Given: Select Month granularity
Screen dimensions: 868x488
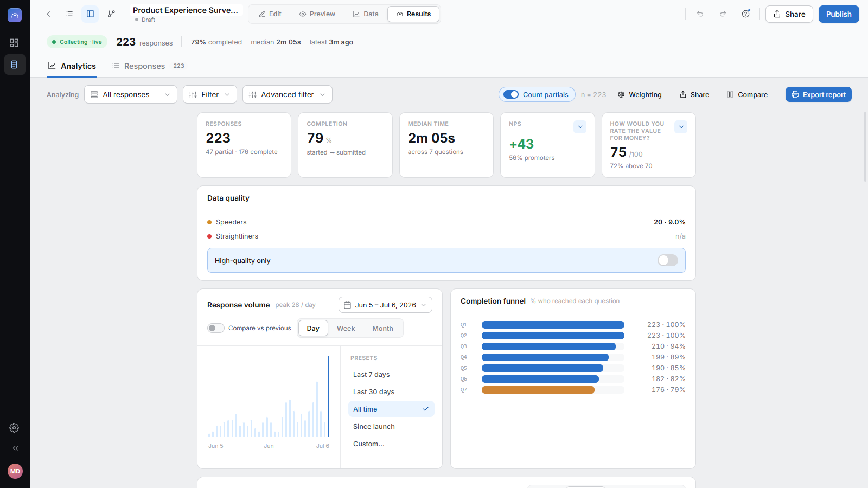Looking at the screenshot, I should pyautogui.click(x=382, y=328).
